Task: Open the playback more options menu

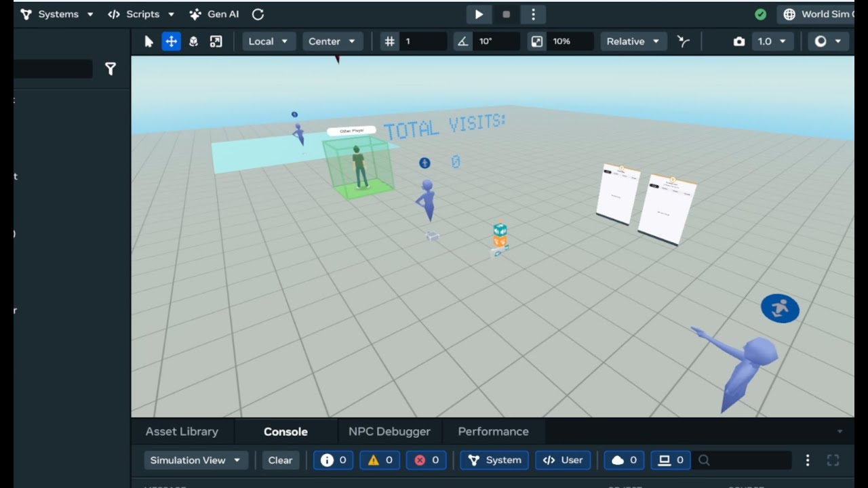Action: 533,14
